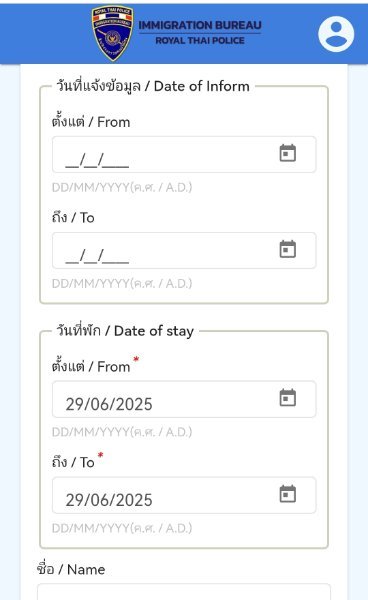
Task: Open the user profile avatar icon
Action: coord(336,34)
